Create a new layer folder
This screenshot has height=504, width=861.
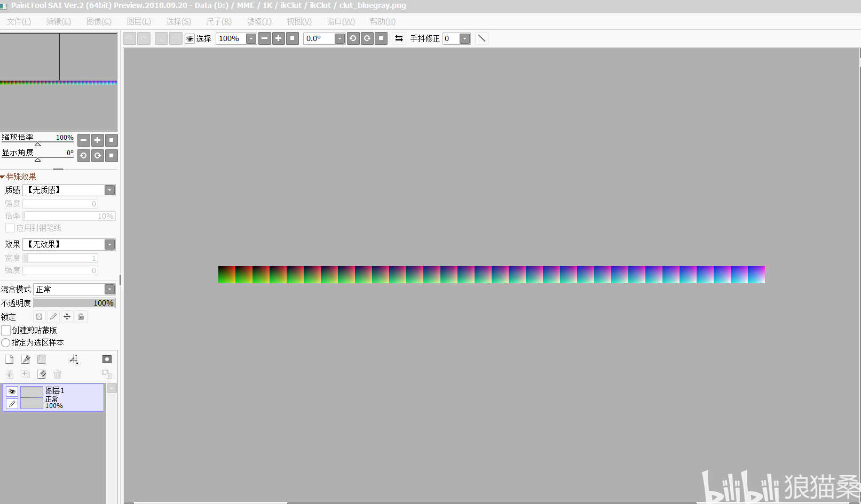click(x=41, y=359)
